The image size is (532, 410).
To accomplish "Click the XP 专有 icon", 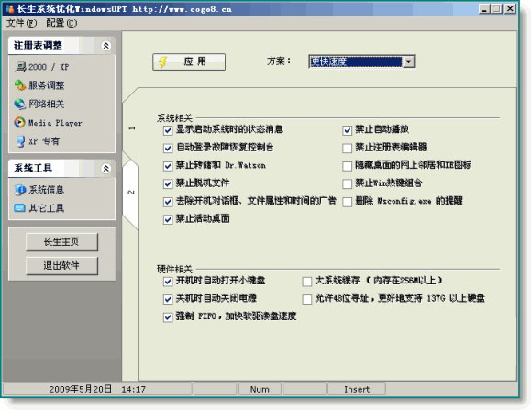I will pos(21,141).
